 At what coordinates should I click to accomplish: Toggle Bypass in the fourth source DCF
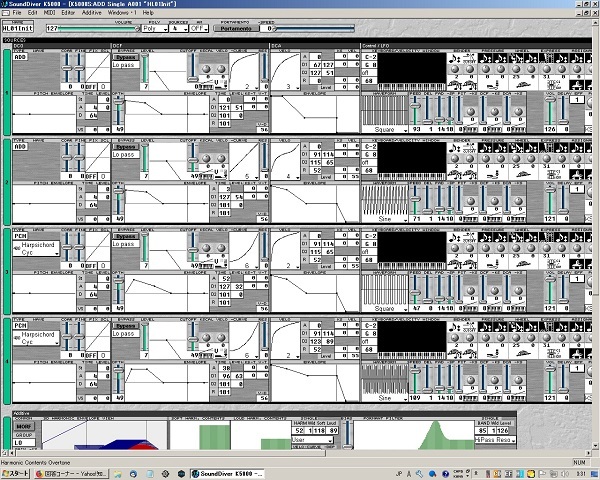coord(125,325)
